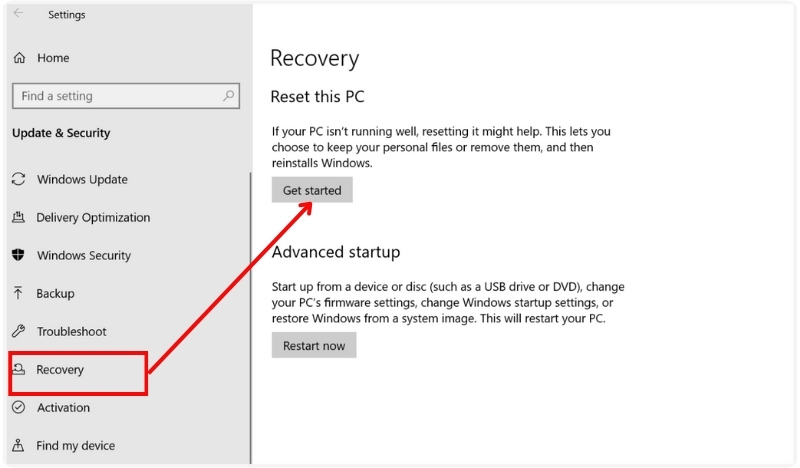Click the Recovery page title
Image resolution: width=800 pixels, height=468 pixels.
[314, 58]
